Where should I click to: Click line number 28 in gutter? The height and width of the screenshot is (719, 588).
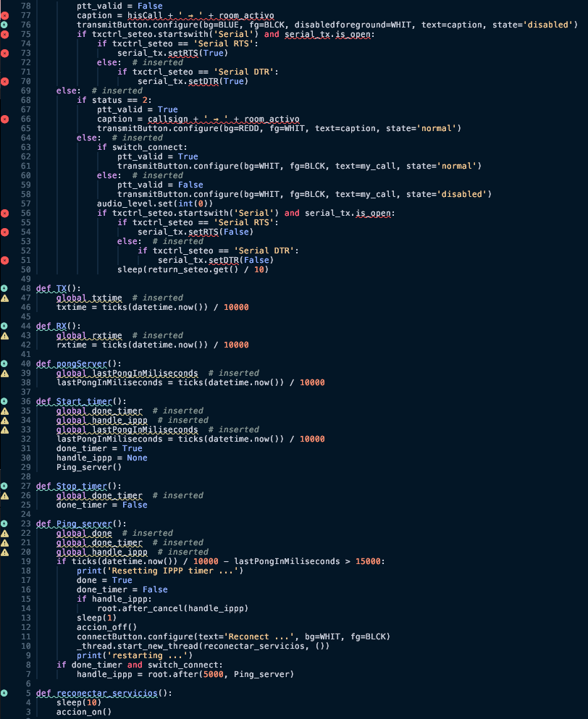(25, 477)
